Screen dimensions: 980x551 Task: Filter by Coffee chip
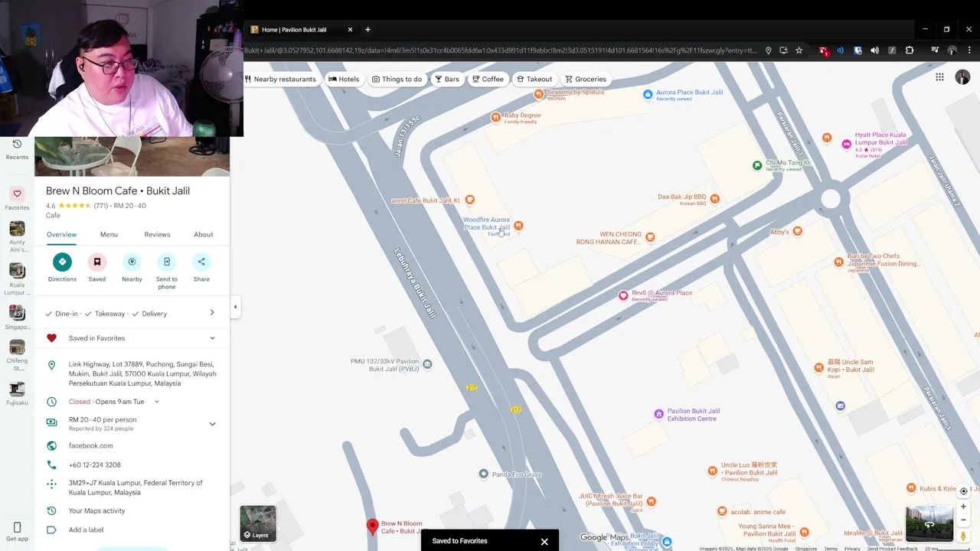(488, 79)
